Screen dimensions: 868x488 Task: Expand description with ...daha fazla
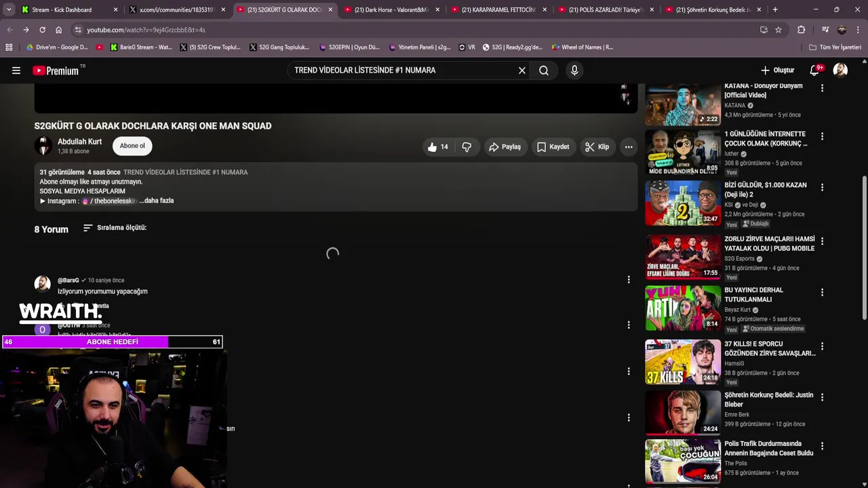click(x=157, y=201)
